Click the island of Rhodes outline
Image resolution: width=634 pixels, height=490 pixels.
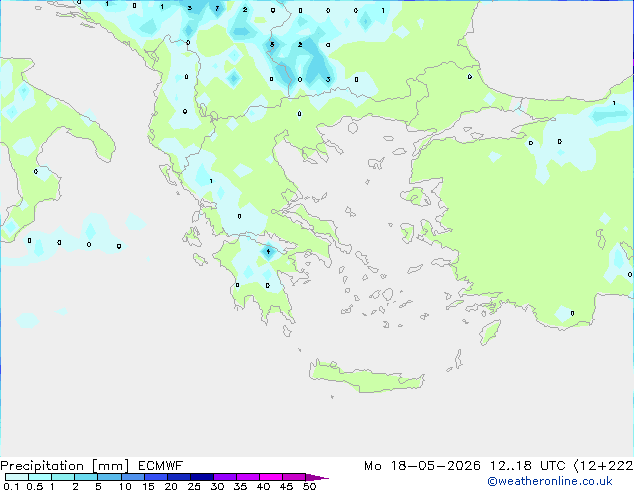click(490, 332)
